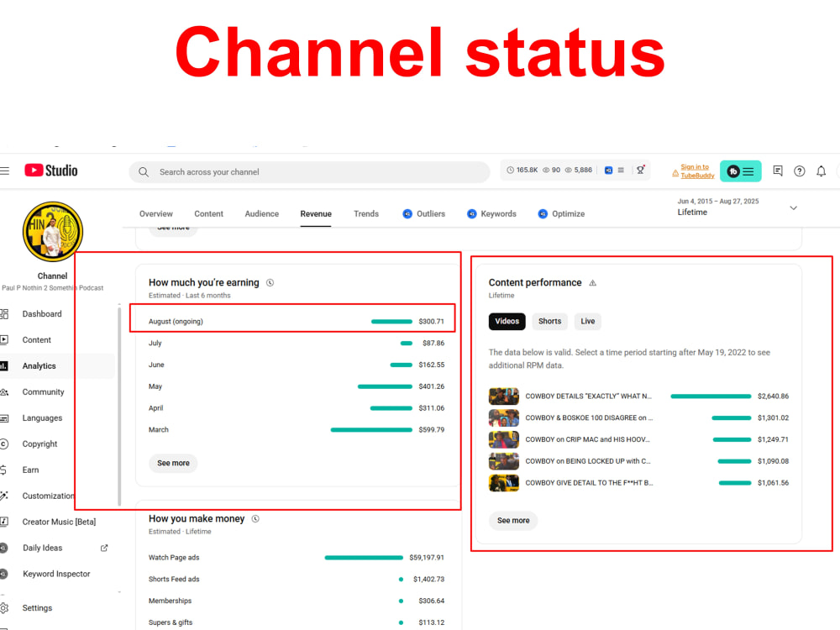840x630 pixels.
Task: Click See more under Content performance
Action: 513,521
